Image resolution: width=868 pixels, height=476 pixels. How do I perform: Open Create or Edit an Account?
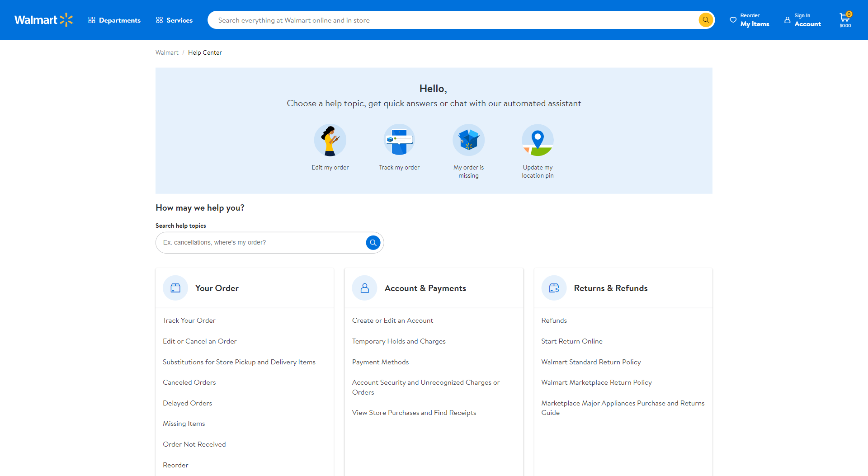tap(392, 320)
